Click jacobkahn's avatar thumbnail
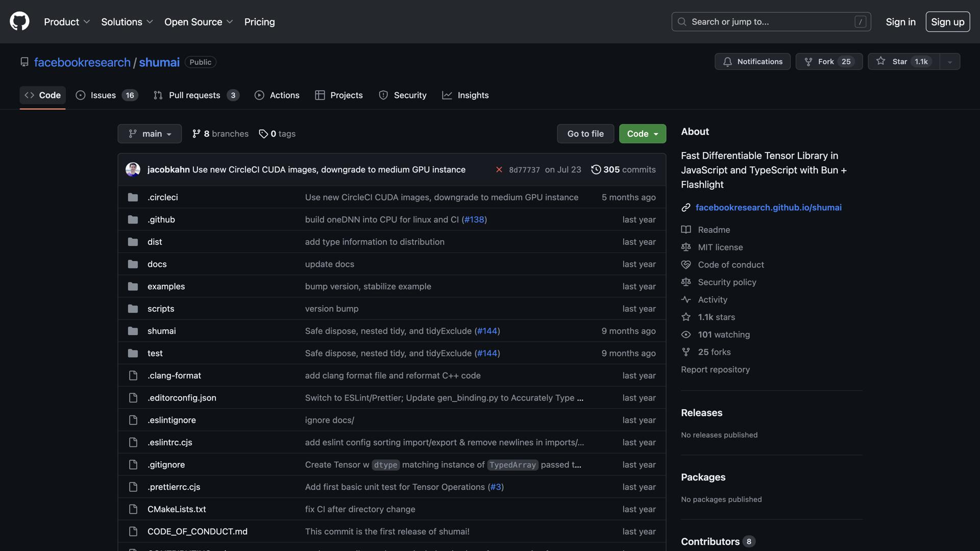The image size is (980, 551). point(133,169)
